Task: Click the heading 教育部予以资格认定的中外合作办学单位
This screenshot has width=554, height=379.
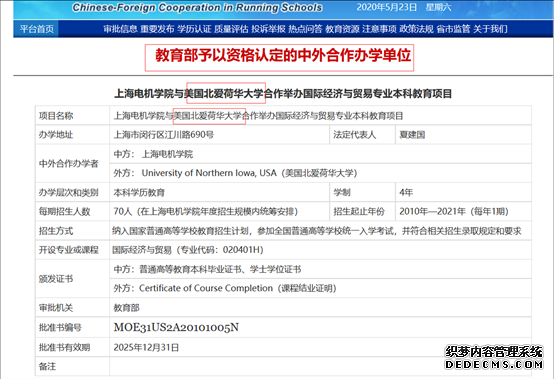Action: pos(283,55)
